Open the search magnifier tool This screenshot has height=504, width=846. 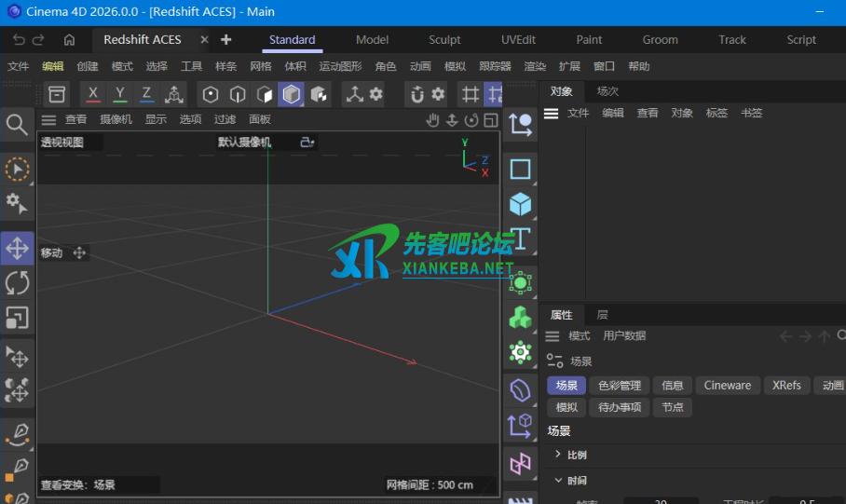coord(17,124)
